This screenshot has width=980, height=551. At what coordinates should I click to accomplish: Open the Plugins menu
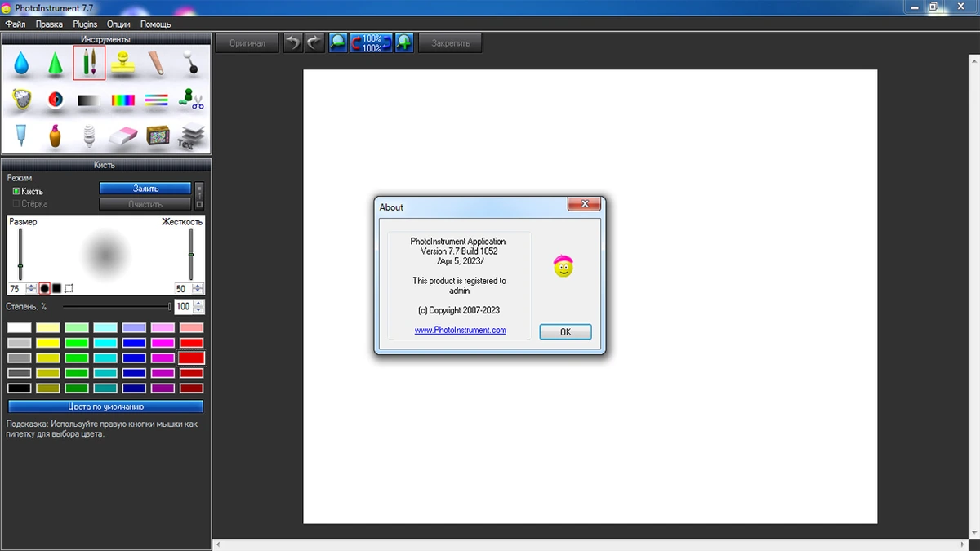(x=85, y=24)
